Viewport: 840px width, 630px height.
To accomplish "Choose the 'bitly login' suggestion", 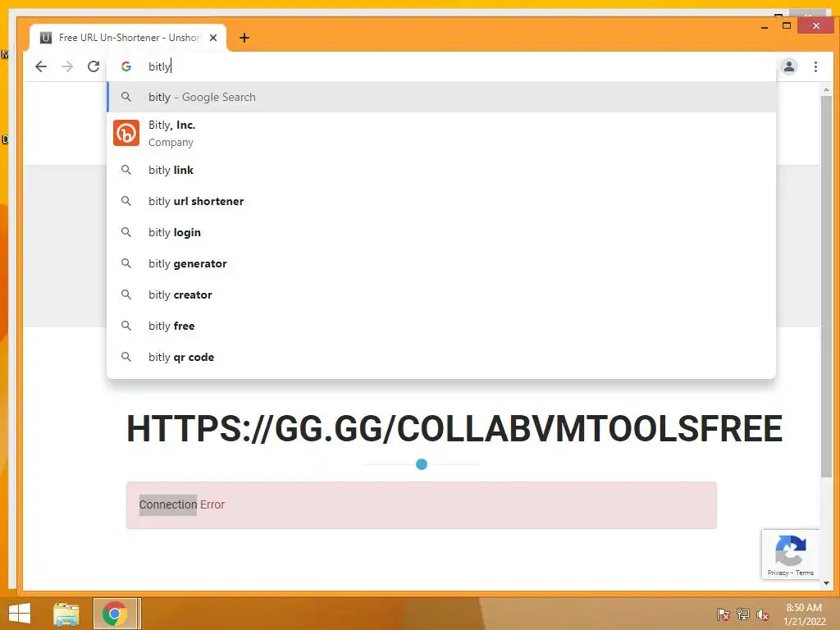I will click(441, 232).
